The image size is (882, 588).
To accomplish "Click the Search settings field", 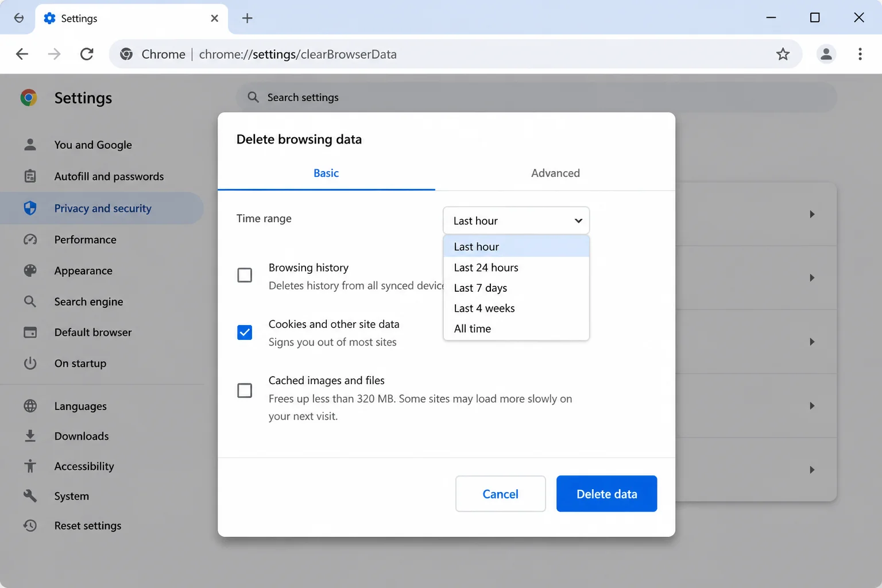I will point(536,97).
